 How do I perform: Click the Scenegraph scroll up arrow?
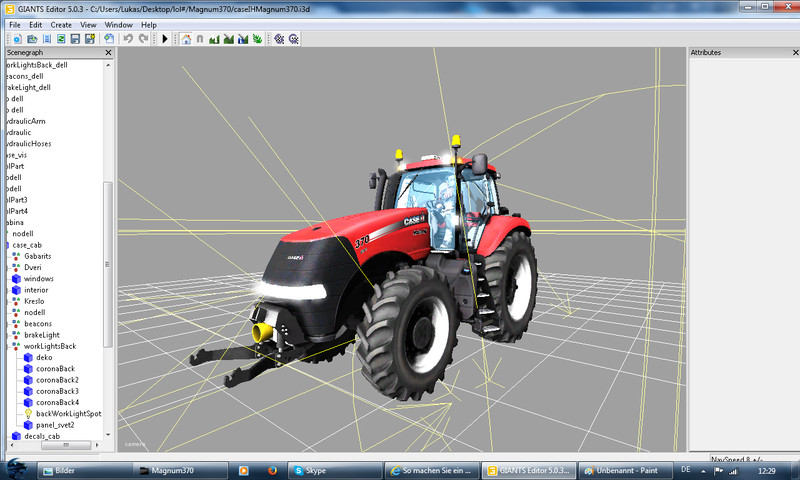pyautogui.click(x=108, y=65)
